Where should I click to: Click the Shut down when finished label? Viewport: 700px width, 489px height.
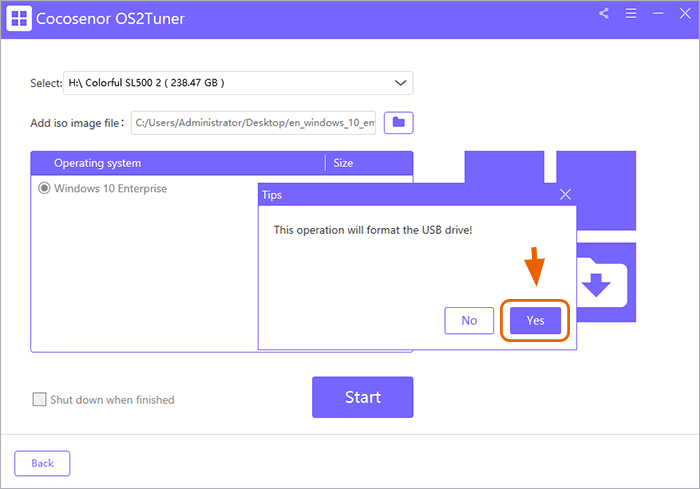[112, 400]
